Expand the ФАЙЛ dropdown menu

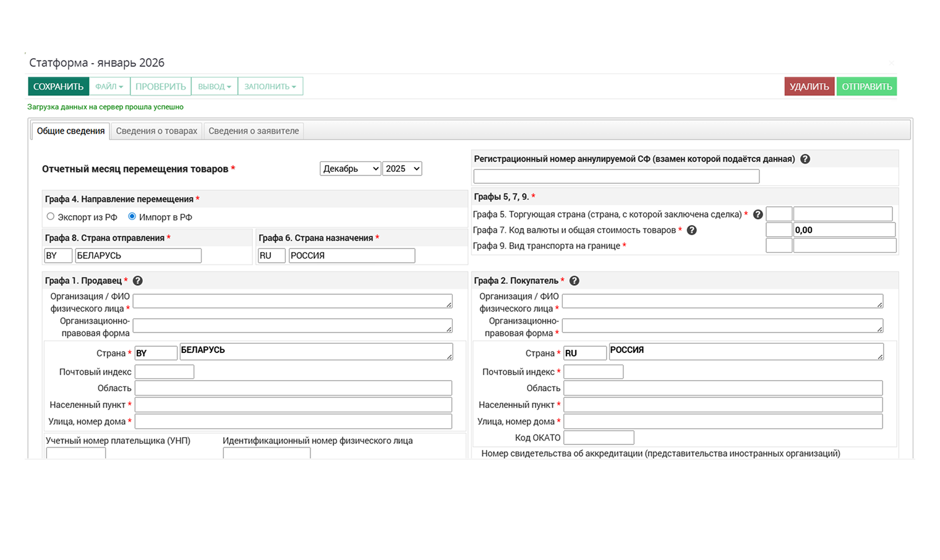pyautogui.click(x=109, y=87)
